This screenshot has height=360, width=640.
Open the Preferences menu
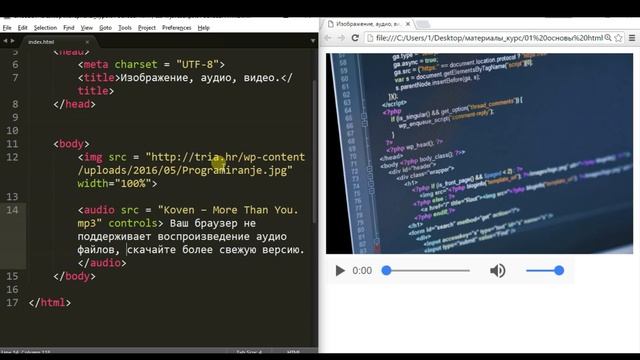coord(177,28)
